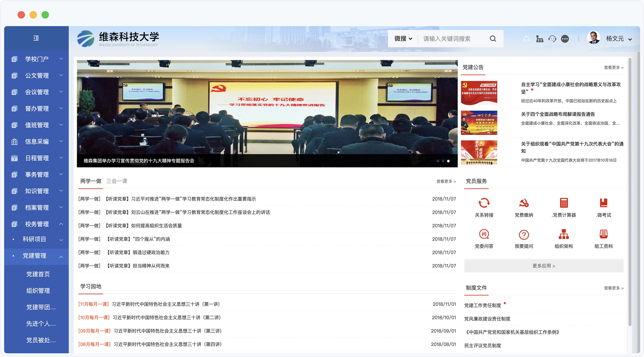644x357 pixels.
Task: Switch to the 三会一课 tab
Action: [117, 181]
